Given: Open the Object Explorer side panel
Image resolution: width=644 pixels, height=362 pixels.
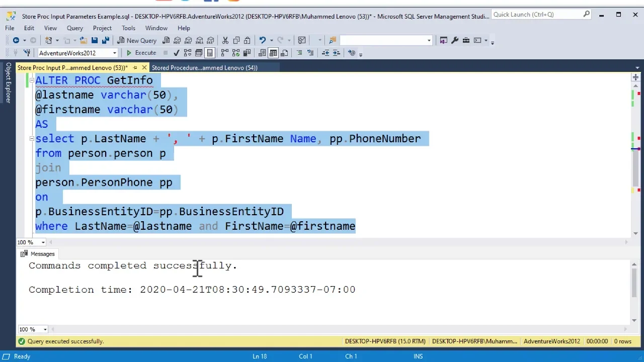Looking at the screenshot, I should [8, 83].
